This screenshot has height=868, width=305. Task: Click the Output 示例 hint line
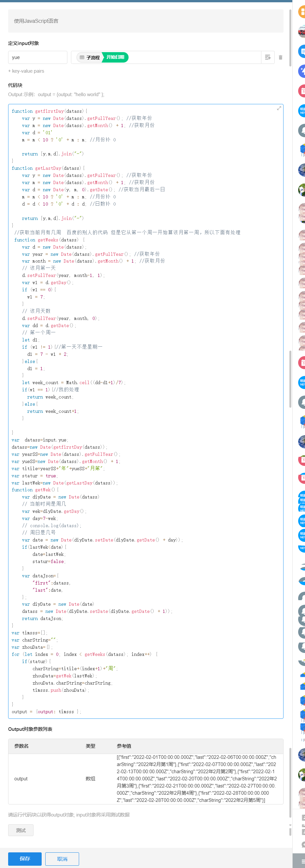(x=56, y=94)
